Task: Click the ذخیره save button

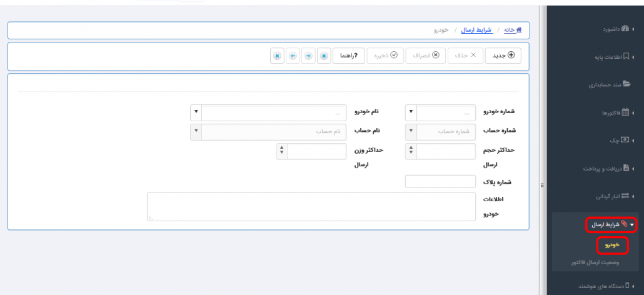Action: tap(385, 56)
